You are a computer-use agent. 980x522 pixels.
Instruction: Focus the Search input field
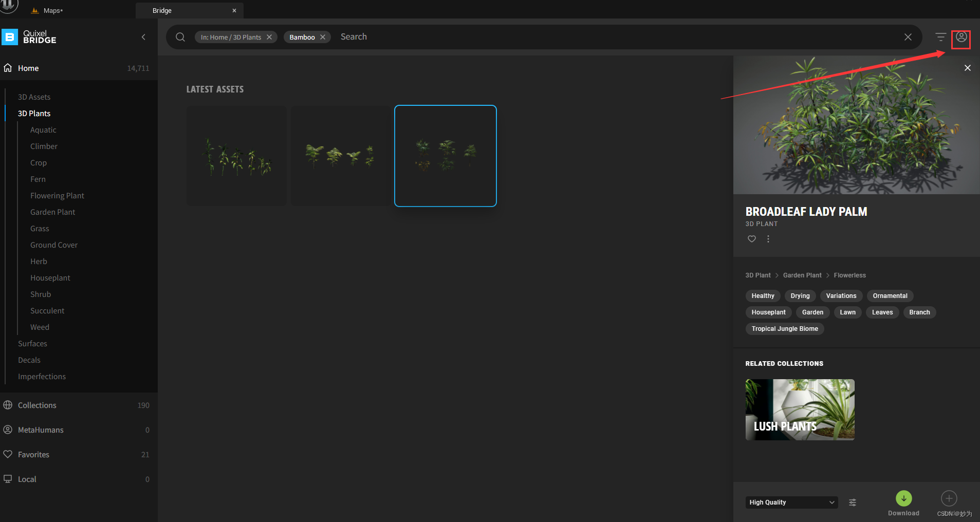tap(617, 37)
